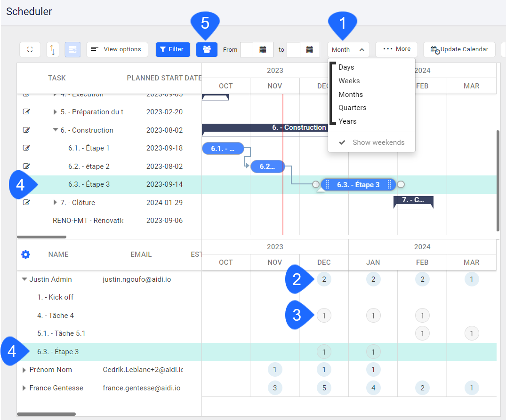506x420 pixels.
Task: Click the edit pencil beside 7. Clôture
Action: pos(27,202)
